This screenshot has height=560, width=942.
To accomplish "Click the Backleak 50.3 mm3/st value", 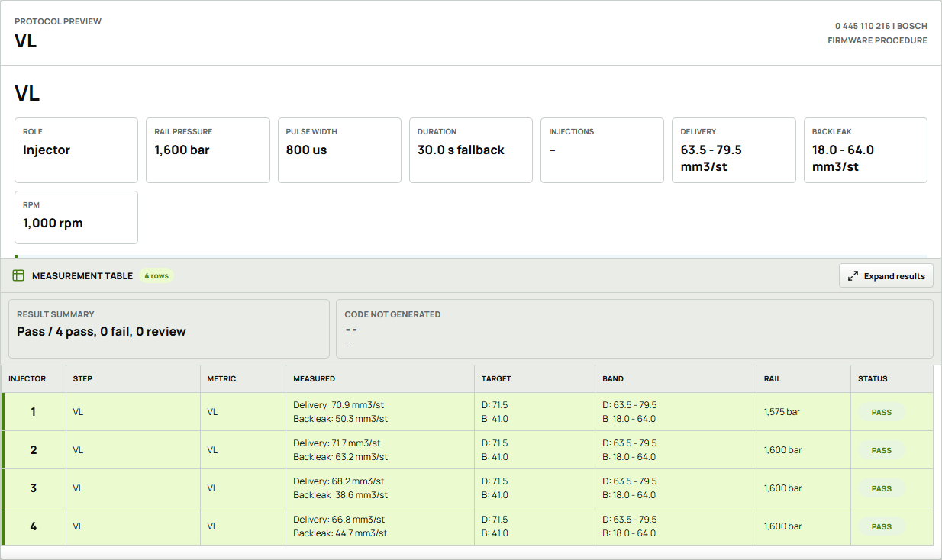I will [x=340, y=419].
